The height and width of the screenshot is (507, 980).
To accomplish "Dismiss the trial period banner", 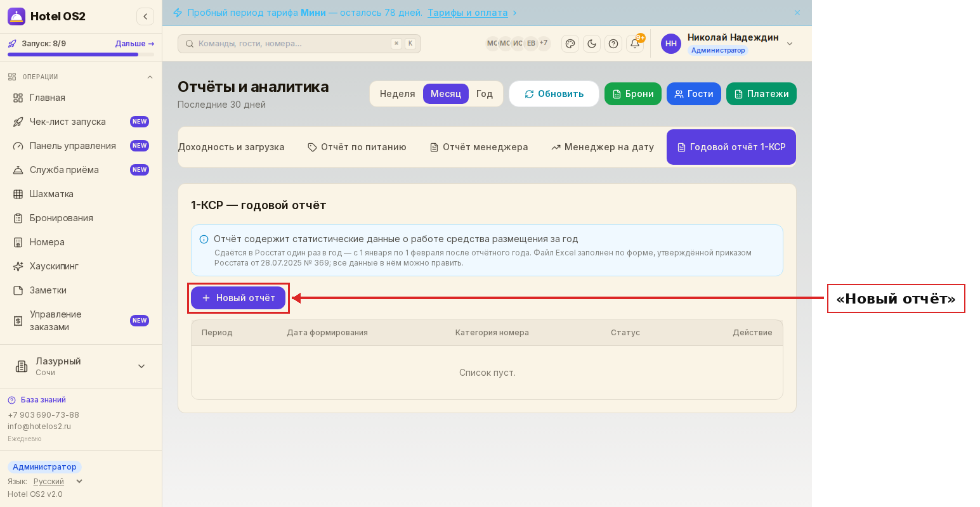I will click(x=797, y=13).
